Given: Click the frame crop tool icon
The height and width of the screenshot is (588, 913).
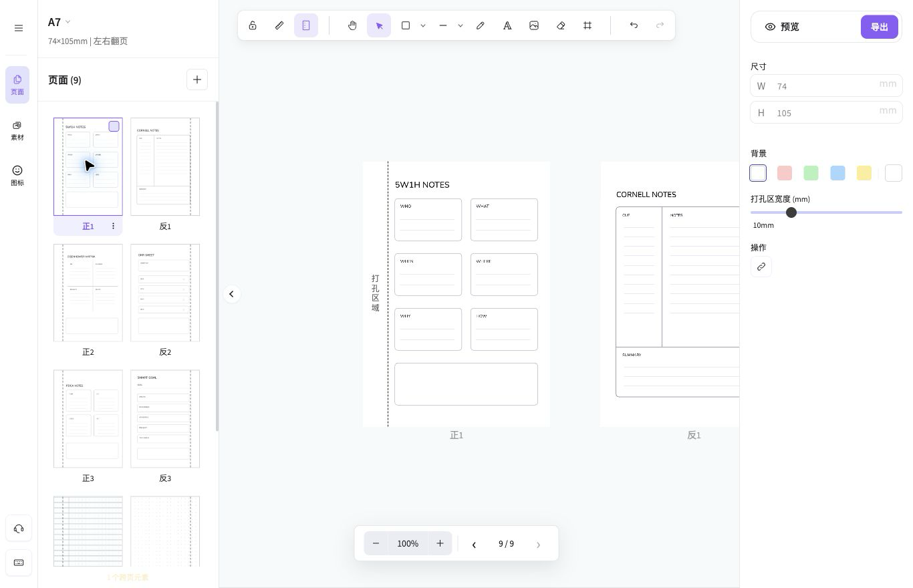Looking at the screenshot, I should pos(588,25).
